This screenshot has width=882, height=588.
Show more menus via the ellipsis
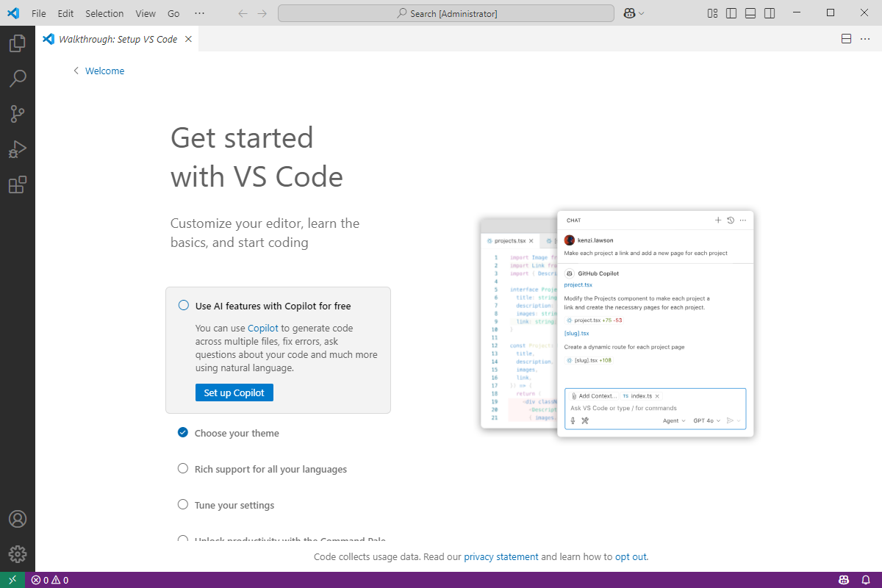coord(200,13)
